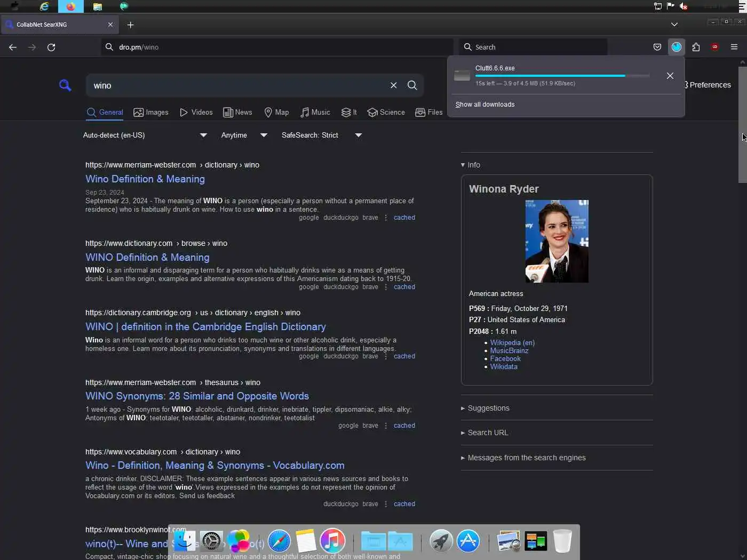
Task: Click the downloads progress icon in toolbar
Action: 677,47
